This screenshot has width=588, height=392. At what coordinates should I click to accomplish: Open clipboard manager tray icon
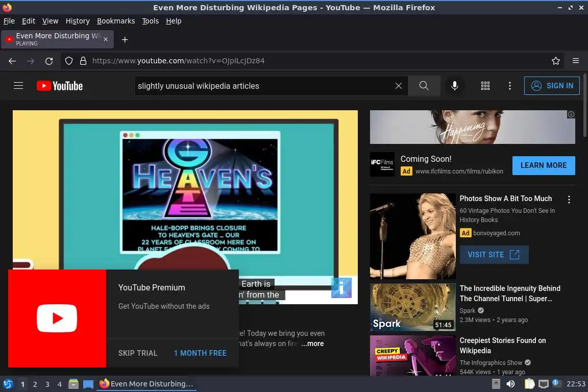(x=529, y=384)
